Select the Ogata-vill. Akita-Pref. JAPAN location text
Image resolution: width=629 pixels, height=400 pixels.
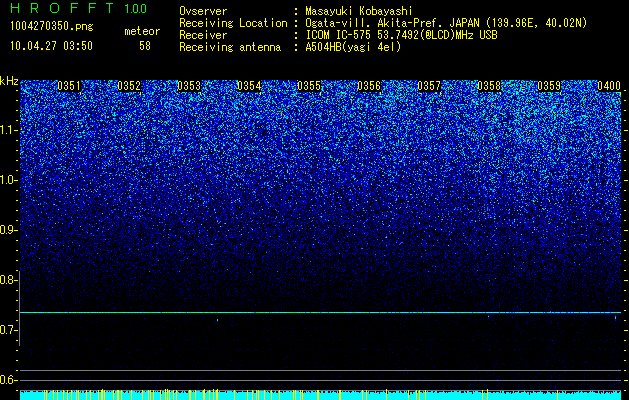pos(446,23)
